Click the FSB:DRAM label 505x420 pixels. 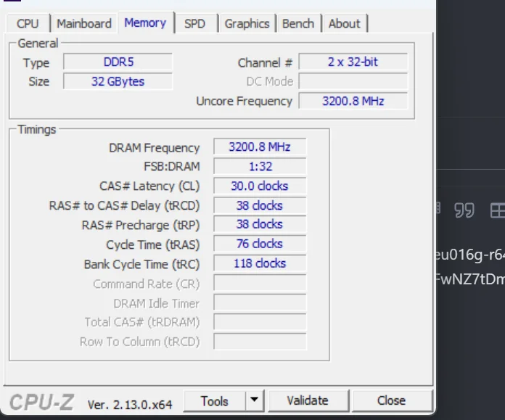(172, 167)
